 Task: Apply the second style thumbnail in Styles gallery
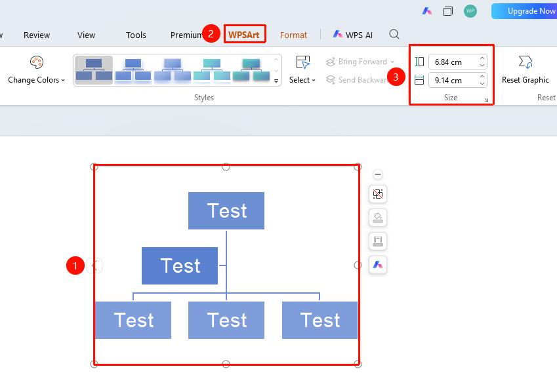pos(133,70)
